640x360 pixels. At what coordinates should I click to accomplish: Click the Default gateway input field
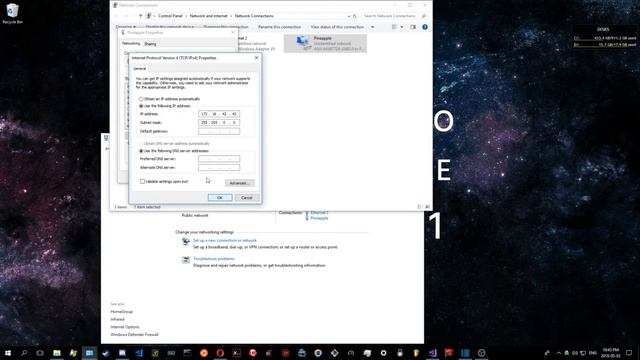(219, 131)
